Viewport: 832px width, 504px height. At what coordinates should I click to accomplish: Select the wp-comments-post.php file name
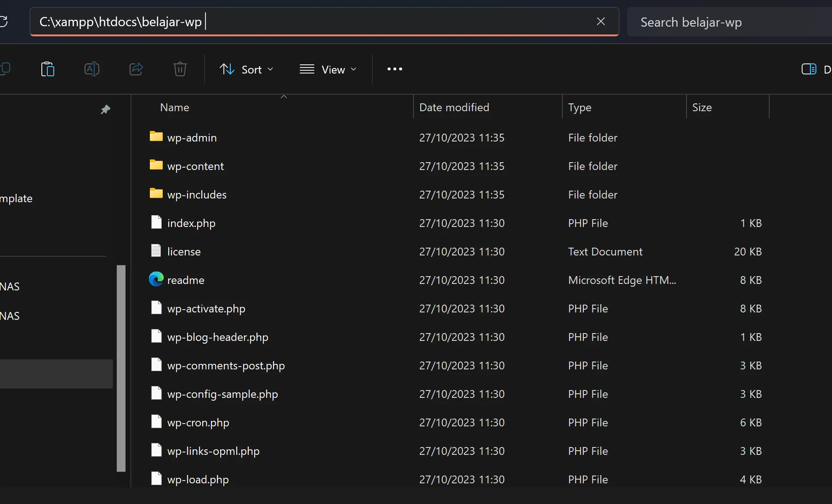[x=226, y=366]
